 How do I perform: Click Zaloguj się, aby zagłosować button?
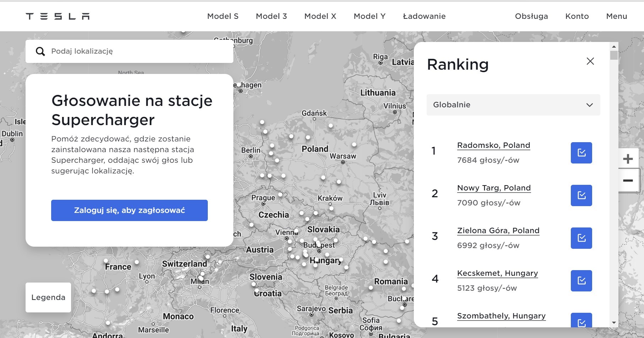click(129, 210)
